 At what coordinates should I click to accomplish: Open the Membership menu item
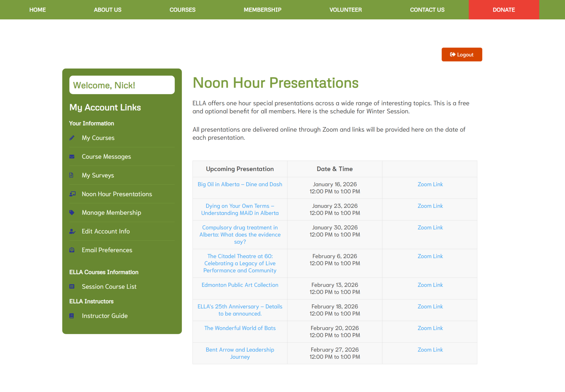(262, 10)
